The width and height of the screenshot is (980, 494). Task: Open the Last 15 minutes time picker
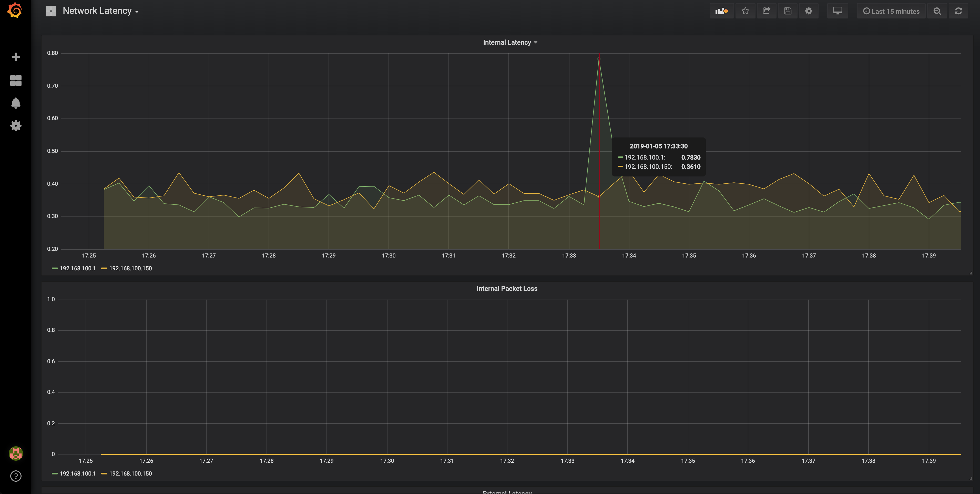(891, 11)
